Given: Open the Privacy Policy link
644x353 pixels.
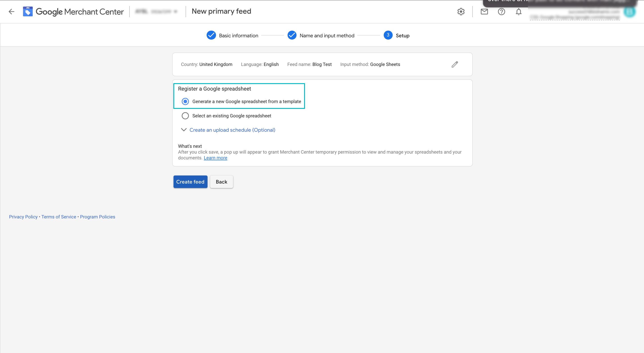Looking at the screenshot, I should tap(23, 217).
